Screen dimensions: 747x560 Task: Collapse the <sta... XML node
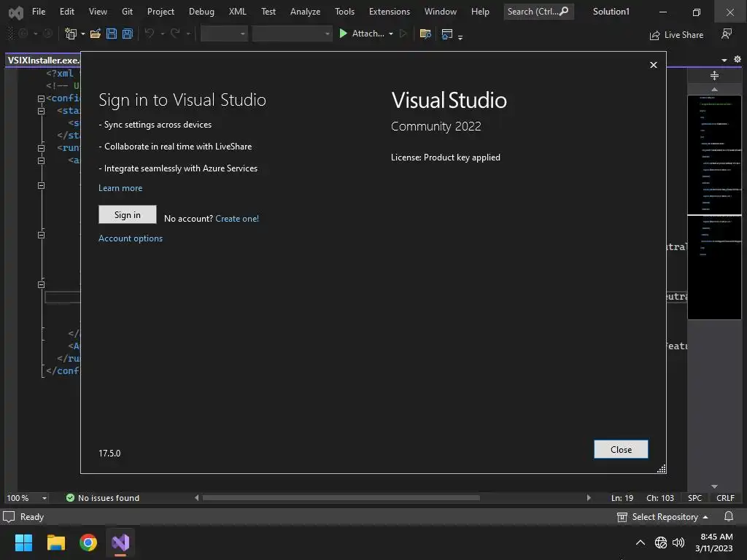point(41,111)
